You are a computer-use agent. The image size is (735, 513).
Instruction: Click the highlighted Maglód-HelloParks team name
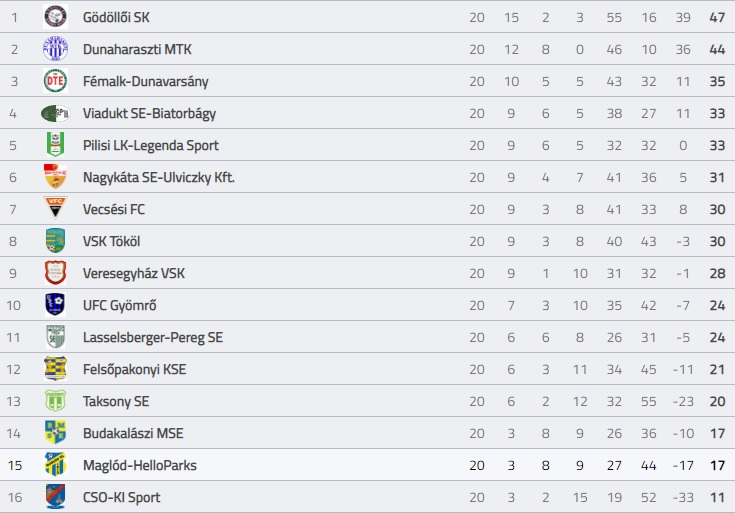140,465
